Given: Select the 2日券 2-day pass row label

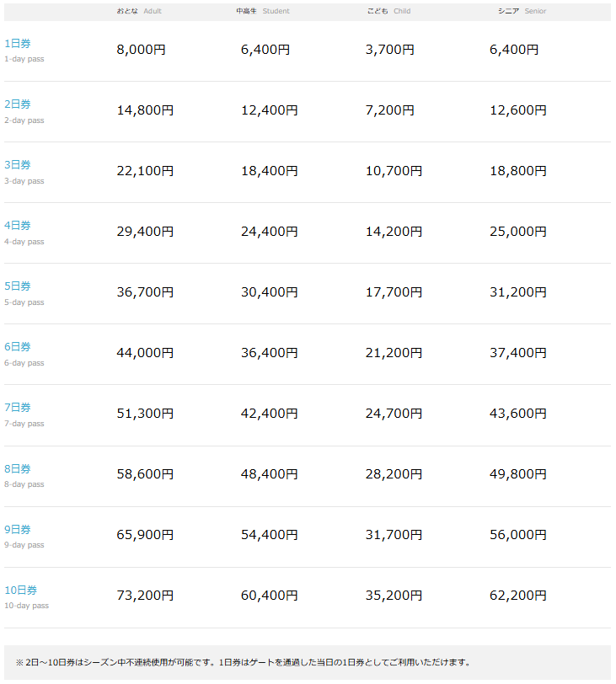Looking at the screenshot, I should point(24,112).
